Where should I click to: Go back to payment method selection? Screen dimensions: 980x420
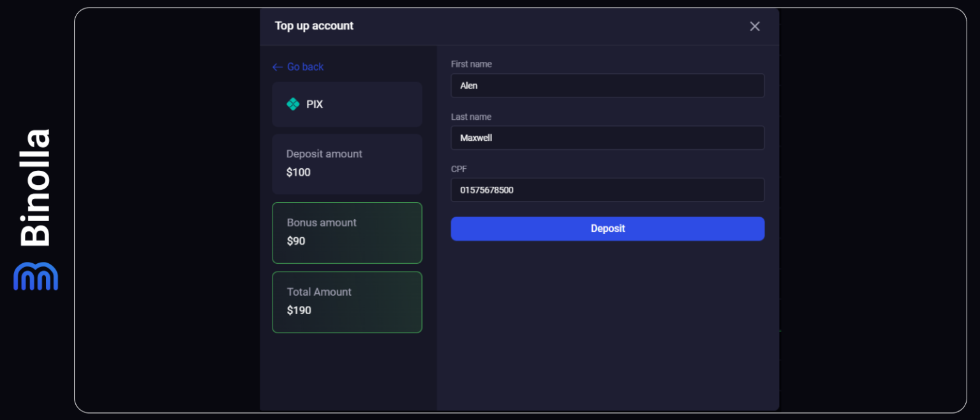[298, 67]
